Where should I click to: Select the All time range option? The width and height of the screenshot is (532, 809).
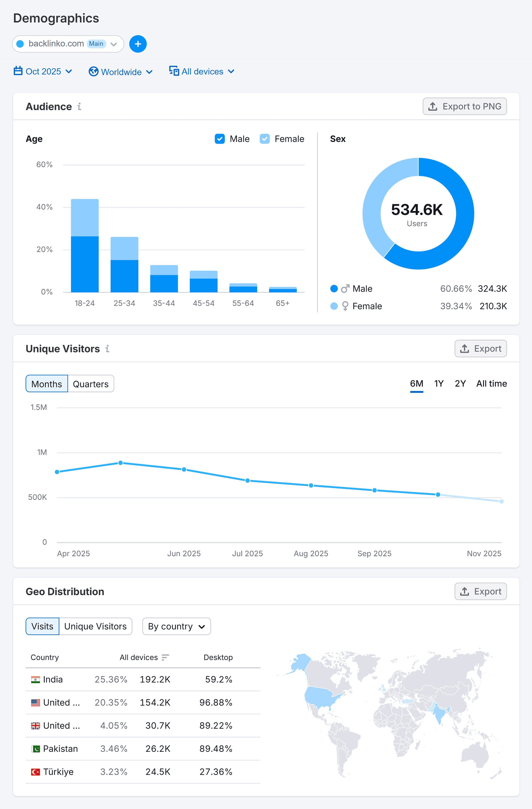click(492, 383)
